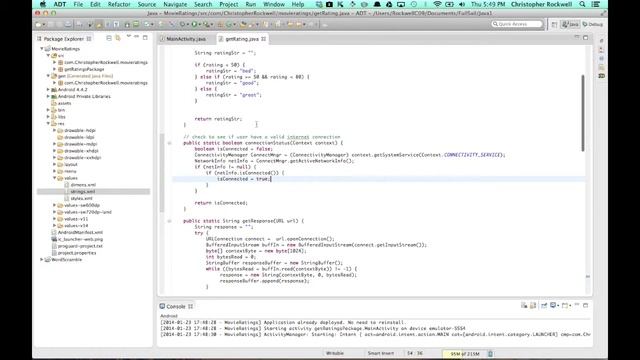Screen dimensions: 640x360
Task: Minimize the Package Explorer panel
Action: [137, 37]
